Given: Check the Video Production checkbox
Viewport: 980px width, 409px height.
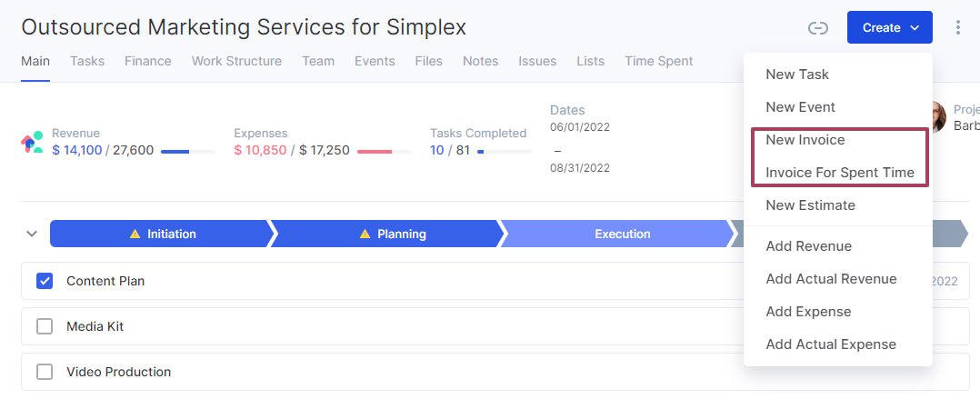Looking at the screenshot, I should [45, 372].
